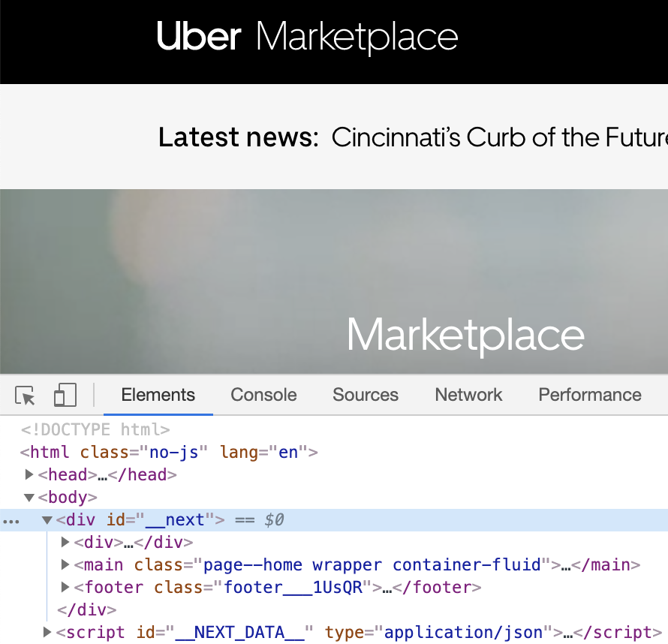The height and width of the screenshot is (644, 668).
Task: Click the Marketplace hero title
Action: 465,336
